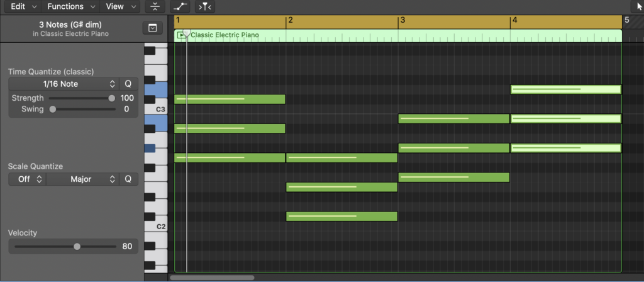Open the Major scale dropdown

point(82,179)
